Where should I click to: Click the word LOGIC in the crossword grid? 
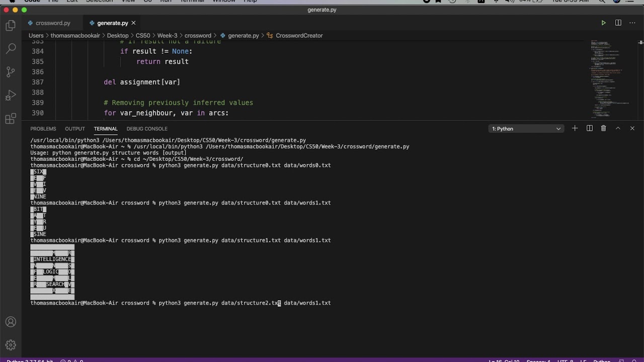[x=51, y=272]
